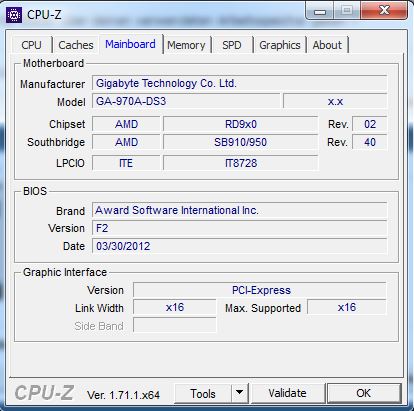Click chipset revision value 02
This screenshot has height=411, width=414.
coord(370,124)
